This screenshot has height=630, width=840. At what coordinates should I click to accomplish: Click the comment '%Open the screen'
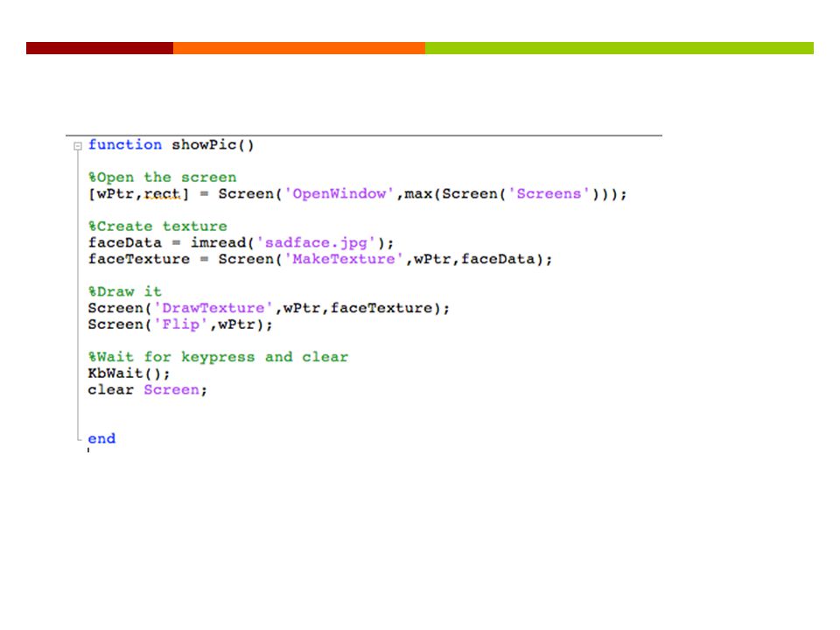163,178
